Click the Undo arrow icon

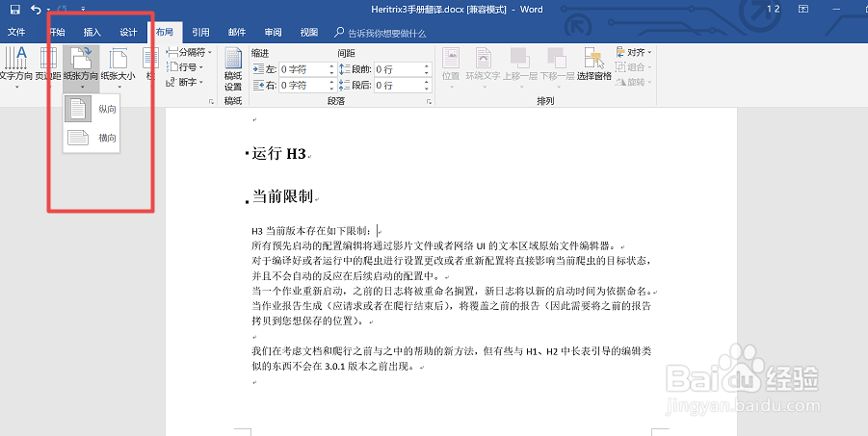[x=36, y=10]
